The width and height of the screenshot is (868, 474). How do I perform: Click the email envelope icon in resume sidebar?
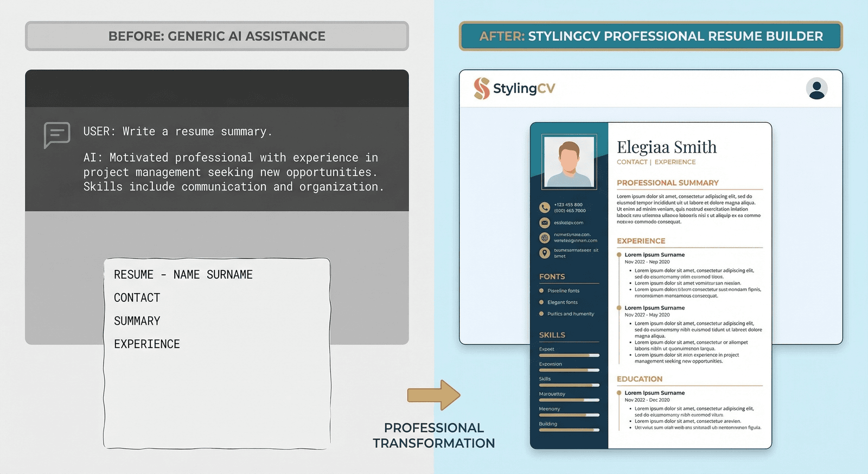[545, 223]
